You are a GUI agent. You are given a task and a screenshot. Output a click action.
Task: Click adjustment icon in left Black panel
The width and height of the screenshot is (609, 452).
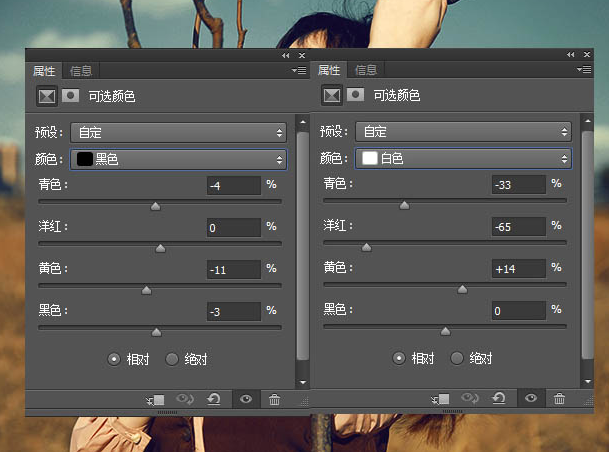[x=47, y=96]
